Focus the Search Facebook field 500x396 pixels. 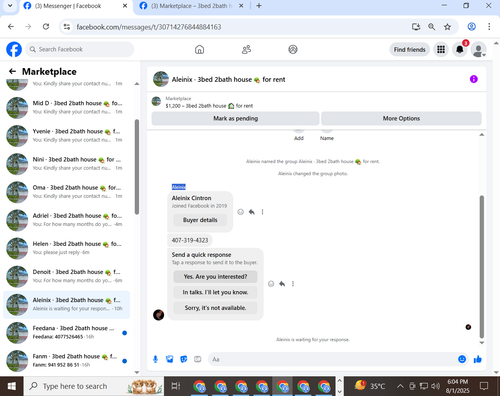tap(80, 49)
